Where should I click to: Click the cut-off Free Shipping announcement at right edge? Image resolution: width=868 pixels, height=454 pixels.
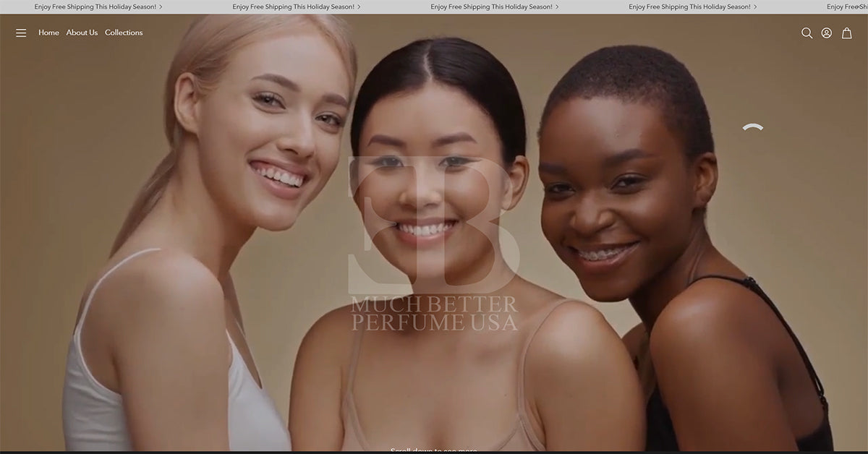click(846, 7)
